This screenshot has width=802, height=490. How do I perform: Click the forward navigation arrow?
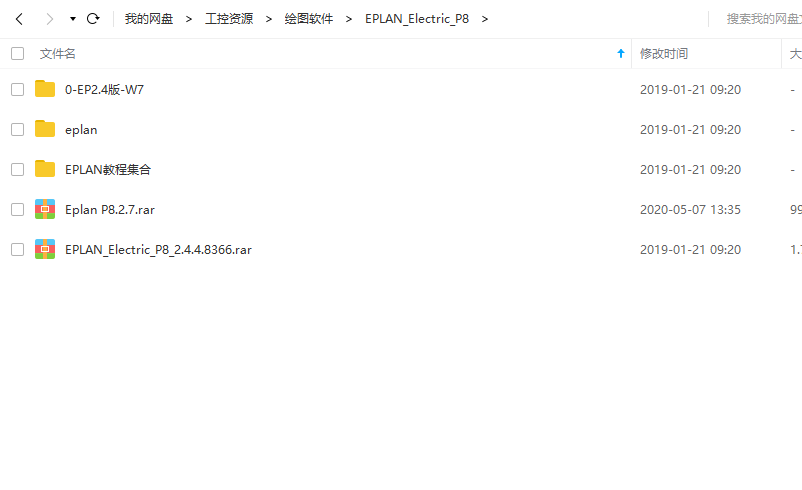[x=50, y=19]
